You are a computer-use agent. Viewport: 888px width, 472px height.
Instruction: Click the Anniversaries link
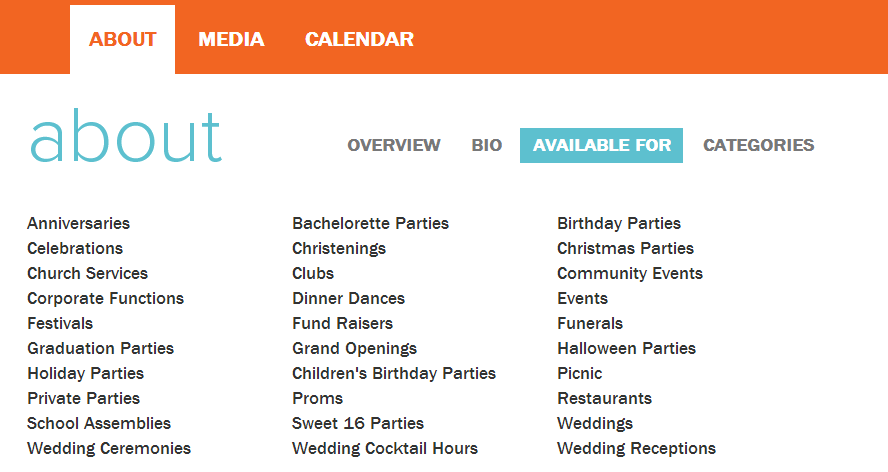click(79, 223)
